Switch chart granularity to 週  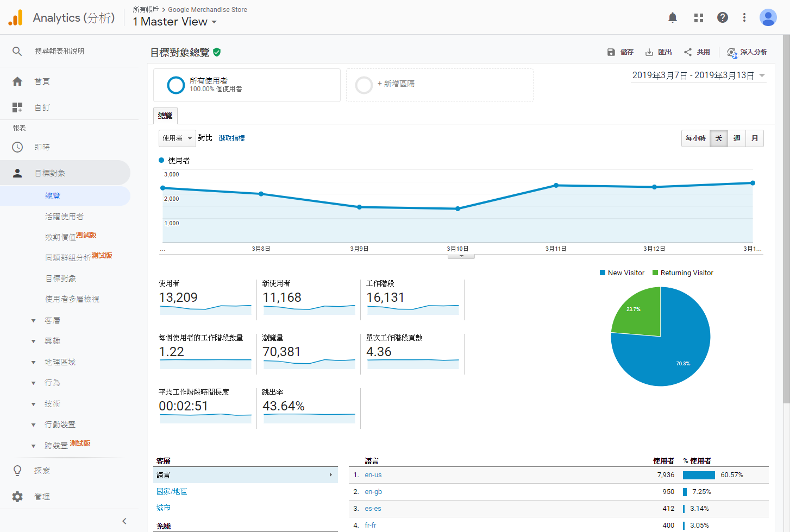[x=736, y=138]
